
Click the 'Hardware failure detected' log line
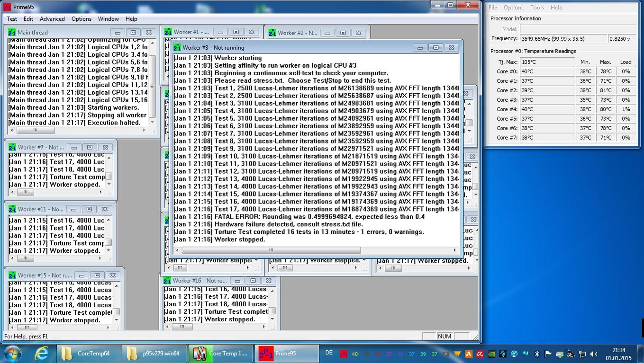click(268, 224)
